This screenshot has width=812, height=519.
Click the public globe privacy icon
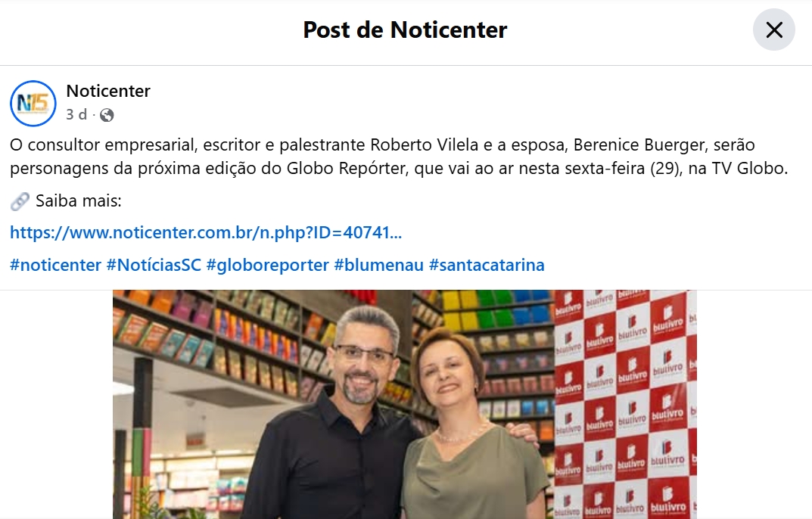(x=107, y=115)
